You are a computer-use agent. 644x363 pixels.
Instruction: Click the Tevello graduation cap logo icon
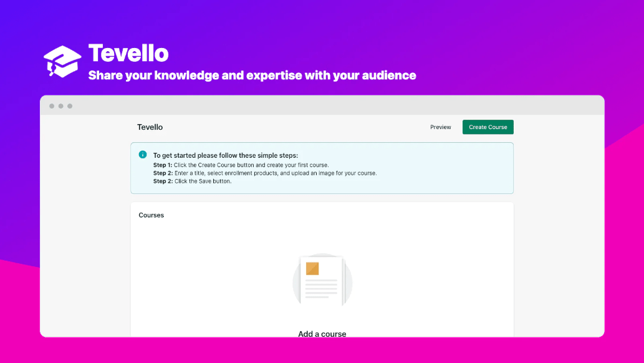[x=62, y=60]
